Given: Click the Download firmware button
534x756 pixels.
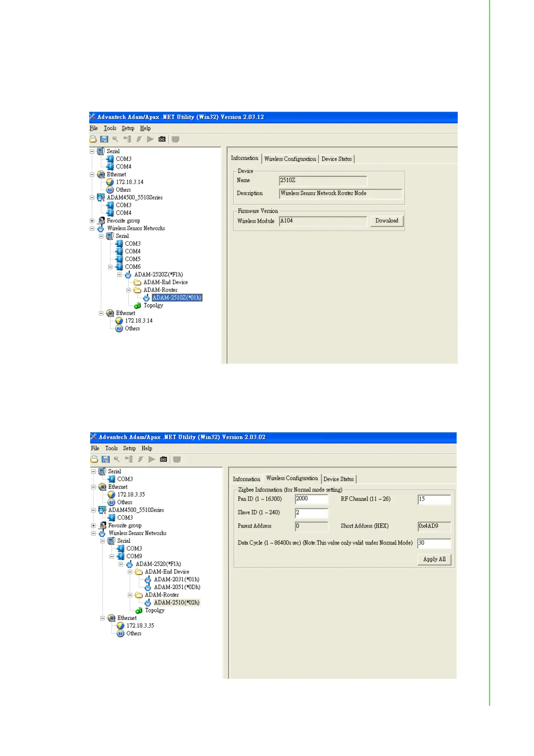Looking at the screenshot, I should pyautogui.click(x=387, y=221).
